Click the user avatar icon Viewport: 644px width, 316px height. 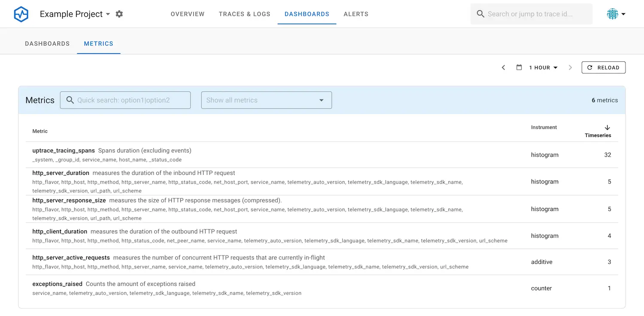[612, 14]
